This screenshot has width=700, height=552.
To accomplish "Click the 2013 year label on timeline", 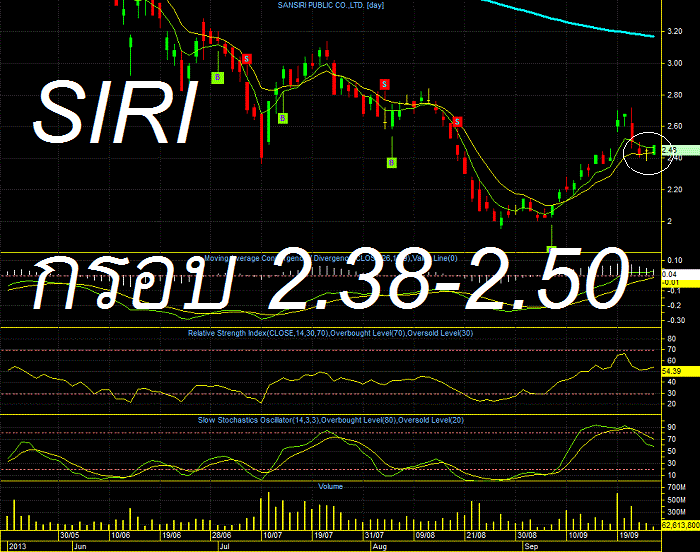I will point(17,546).
